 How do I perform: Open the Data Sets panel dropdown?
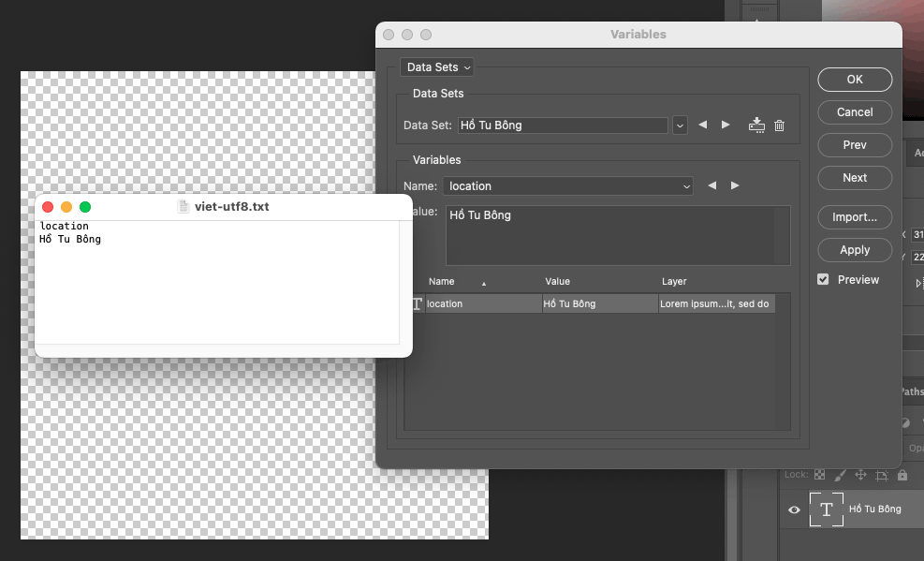point(436,67)
